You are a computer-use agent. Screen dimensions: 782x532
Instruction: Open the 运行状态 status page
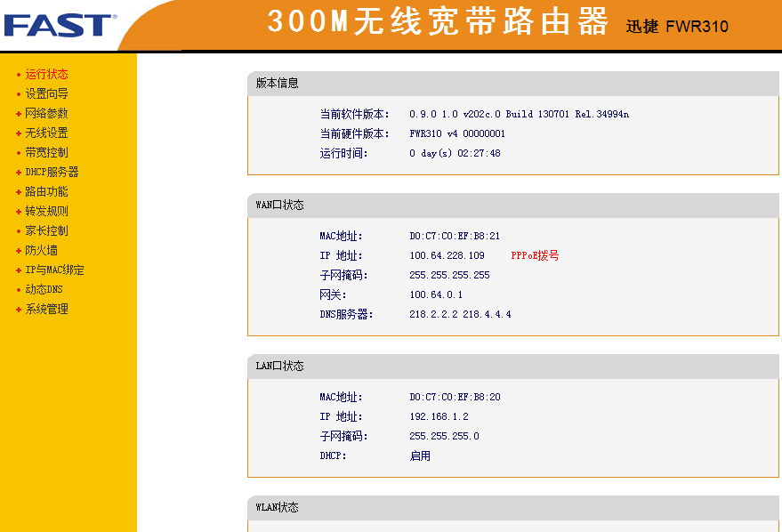click(46, 75)
